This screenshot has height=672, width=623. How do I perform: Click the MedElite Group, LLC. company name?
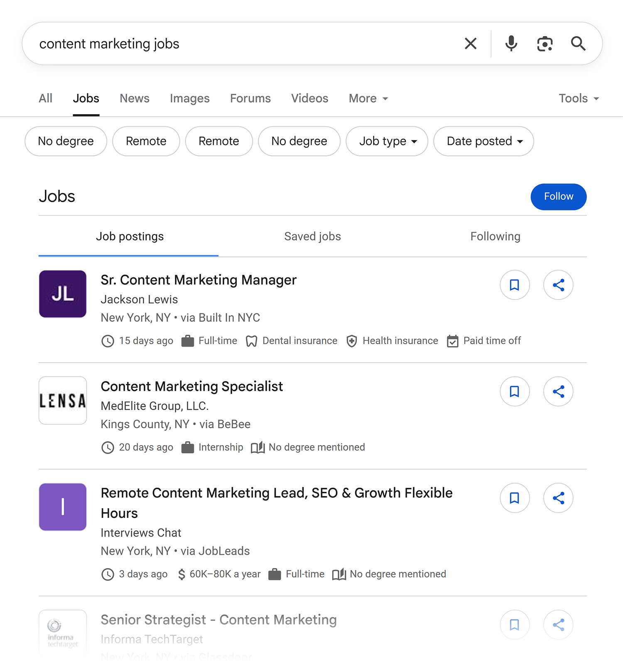click(155, 406)
